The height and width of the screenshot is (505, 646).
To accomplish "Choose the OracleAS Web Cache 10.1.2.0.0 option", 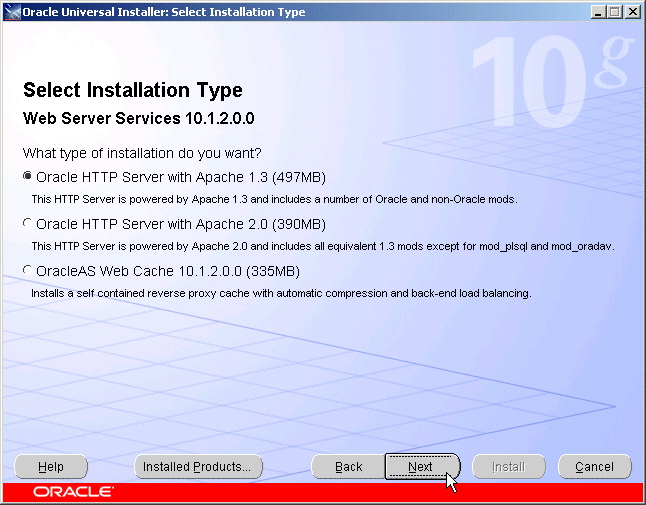I will tap(28, 270).
